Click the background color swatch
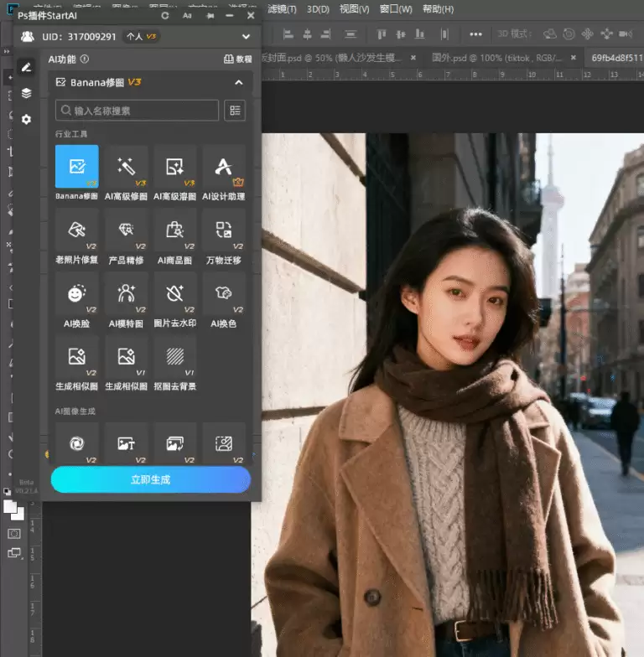 coord(19,515)
